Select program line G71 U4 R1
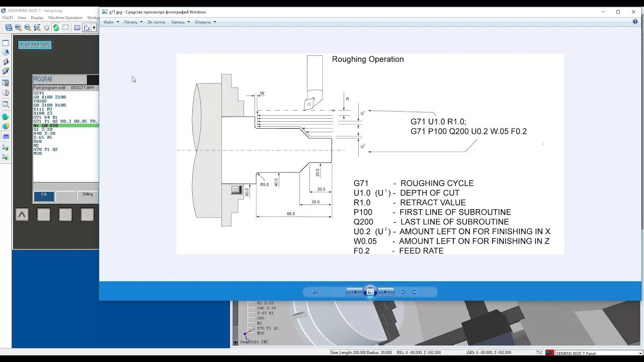Screen dimensions: 644x362 coord(45,117)
